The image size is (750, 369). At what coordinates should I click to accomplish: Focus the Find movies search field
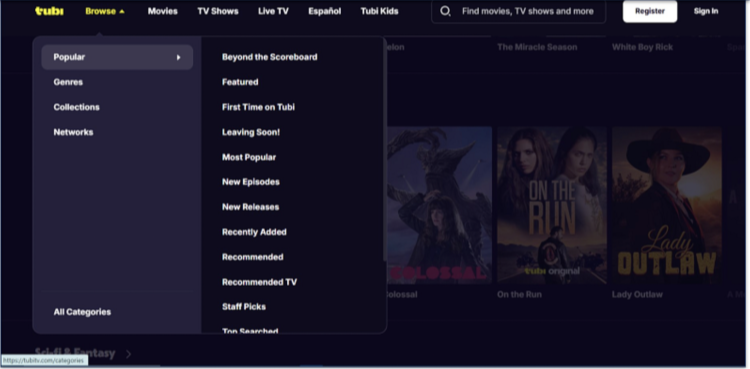[518, 11]
